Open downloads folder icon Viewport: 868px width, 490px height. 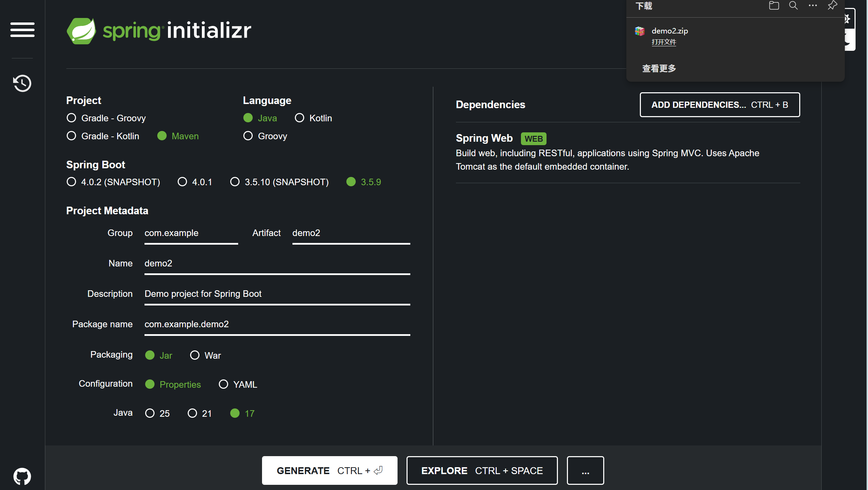[x=774, y=6]
